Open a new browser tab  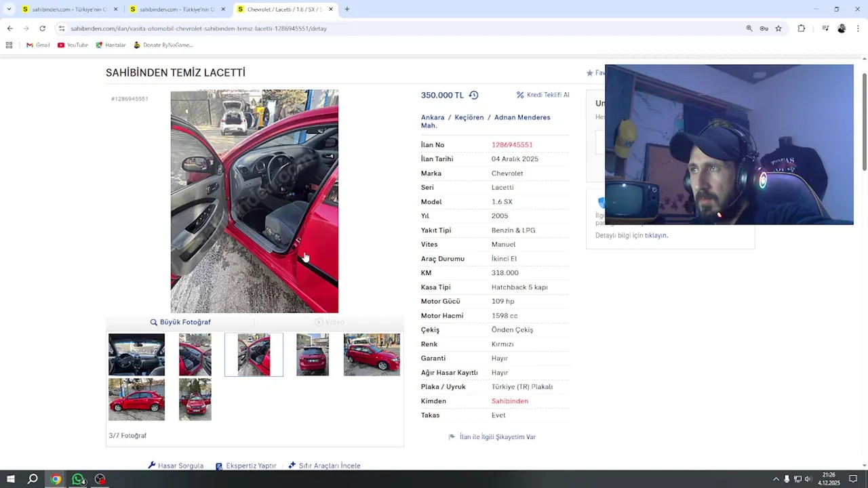(x=347, y=9)
